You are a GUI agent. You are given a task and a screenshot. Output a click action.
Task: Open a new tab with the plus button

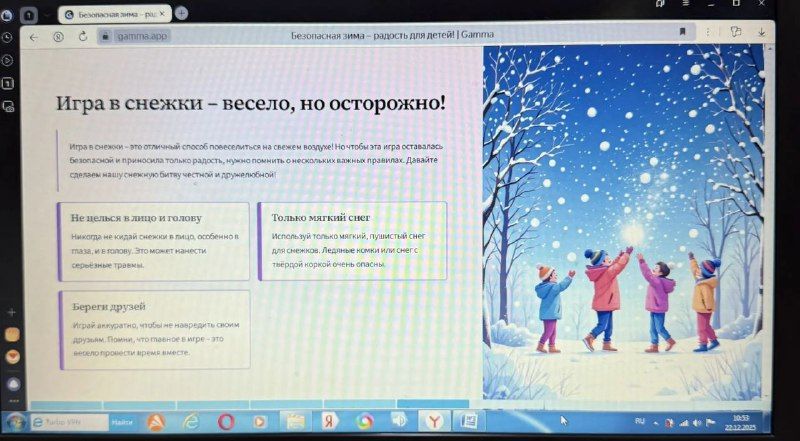(x=181, y=13)
